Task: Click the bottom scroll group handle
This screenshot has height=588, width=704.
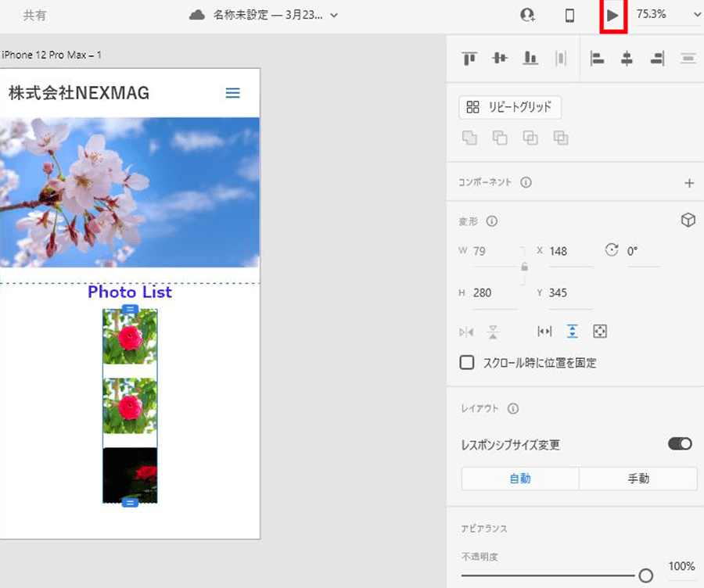Action: tap(130, 503)
